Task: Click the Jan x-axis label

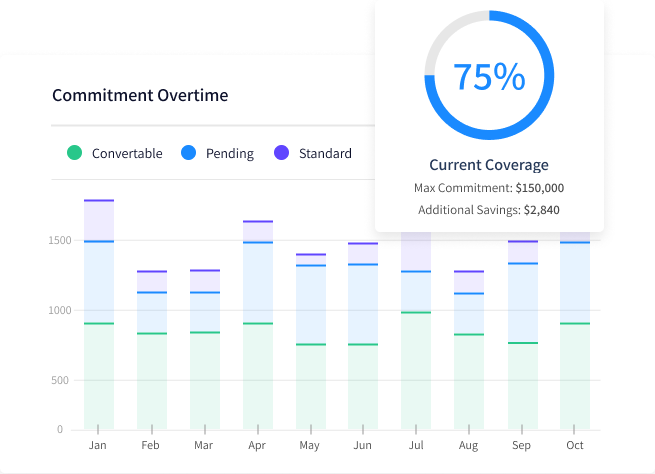Action: (97, 445)
